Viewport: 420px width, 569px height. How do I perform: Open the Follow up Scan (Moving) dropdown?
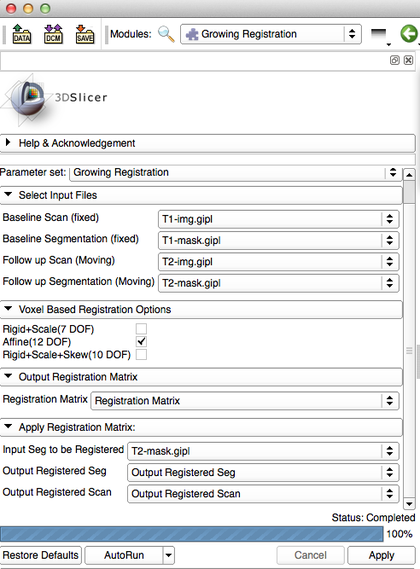click(278, 262)
